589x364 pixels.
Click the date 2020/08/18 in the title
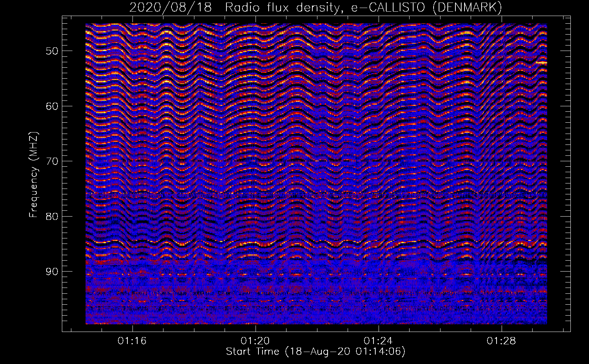coord(170,7)
